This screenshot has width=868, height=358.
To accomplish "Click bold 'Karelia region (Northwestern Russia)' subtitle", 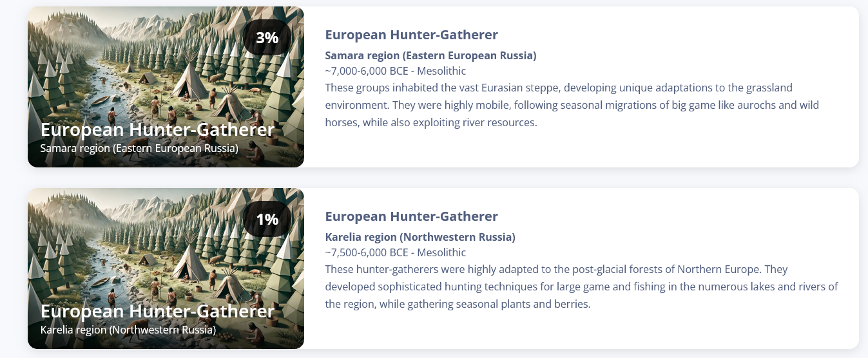I will [x=420, y=237].
